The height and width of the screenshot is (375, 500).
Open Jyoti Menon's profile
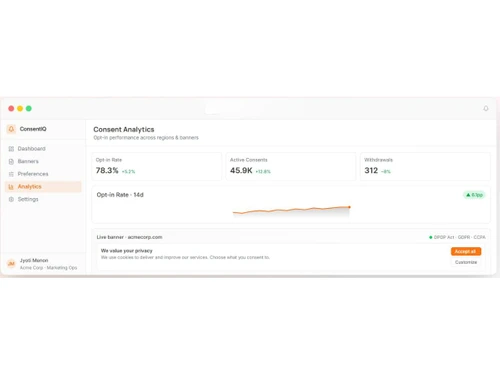tap(43, 264)
